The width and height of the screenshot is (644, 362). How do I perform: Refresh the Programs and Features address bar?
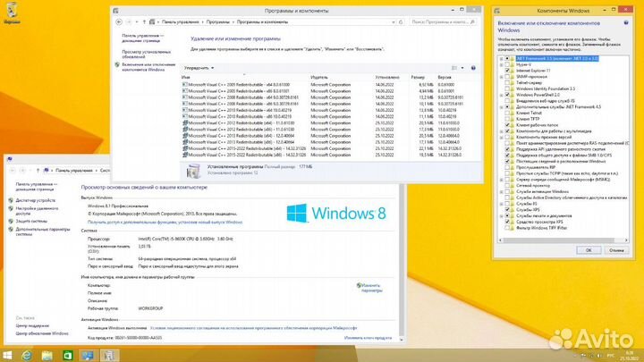click(x=401, y=22)
